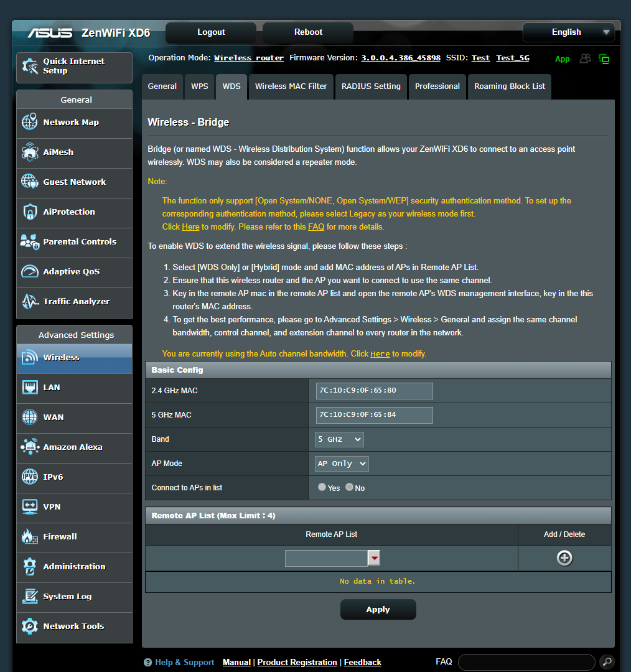The width and height of the screenshot is (631, 672).
Task: Select Yes for Connect to APs in list
Action: coord(322,487)
